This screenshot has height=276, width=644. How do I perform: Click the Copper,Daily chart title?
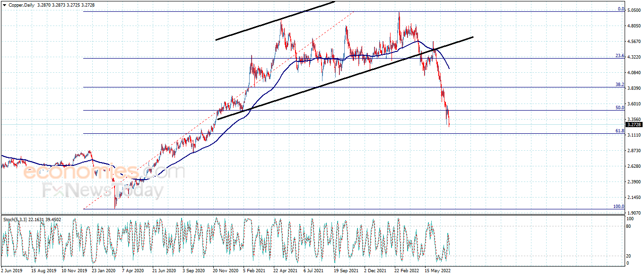tap(22, 4)
